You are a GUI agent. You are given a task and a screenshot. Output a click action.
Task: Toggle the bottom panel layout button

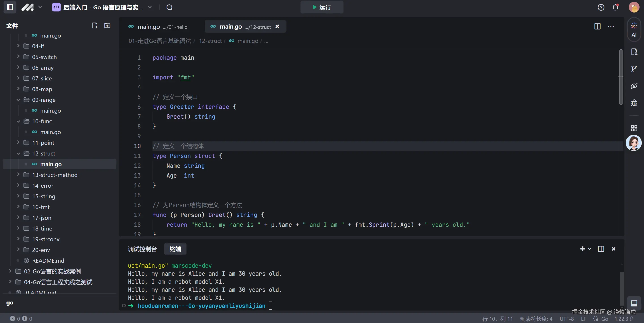coord(634,303)
